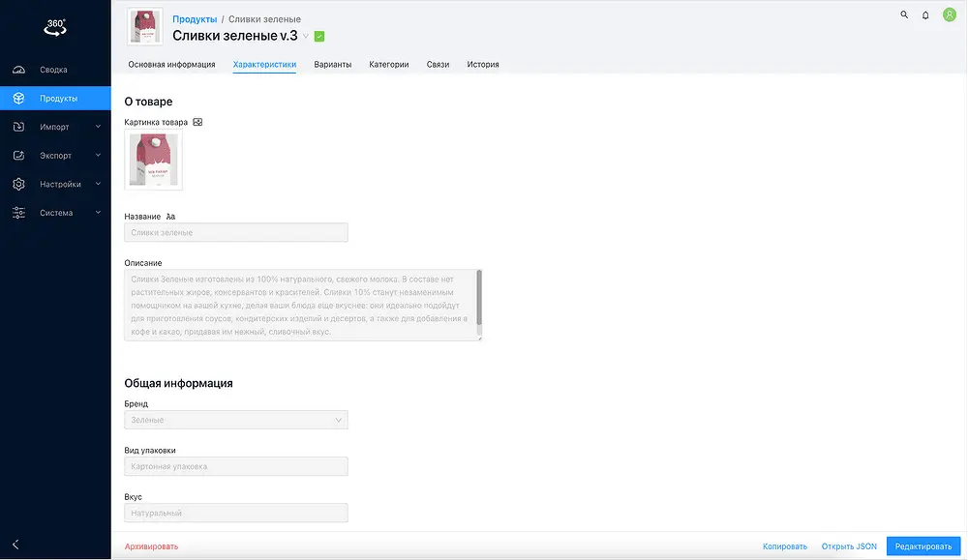This screenshot has height=560, width=968.
Task: Open Сводка dashboard in the sidebar
Action: (53, 70)
